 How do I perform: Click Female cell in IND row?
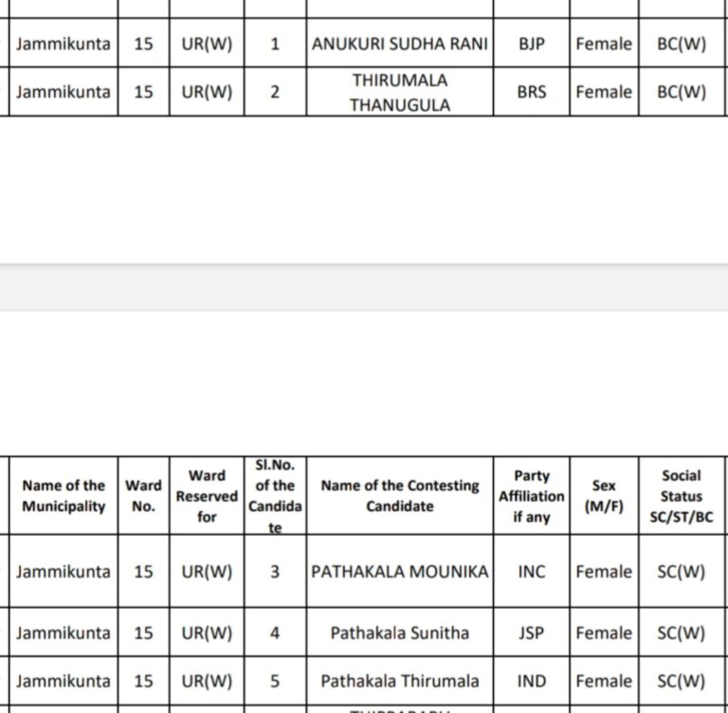604,681
